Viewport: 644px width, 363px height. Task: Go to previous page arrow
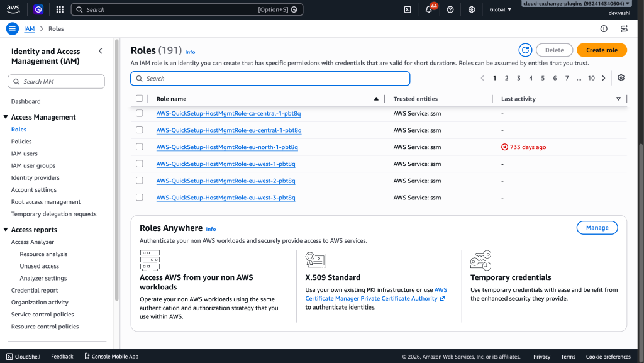pos(482,78)
